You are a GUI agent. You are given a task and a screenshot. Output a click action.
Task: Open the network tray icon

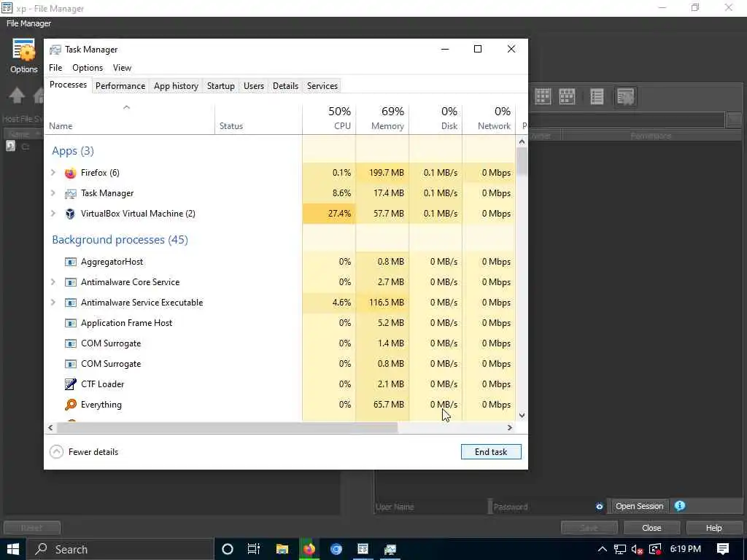(x=620, y=550)
